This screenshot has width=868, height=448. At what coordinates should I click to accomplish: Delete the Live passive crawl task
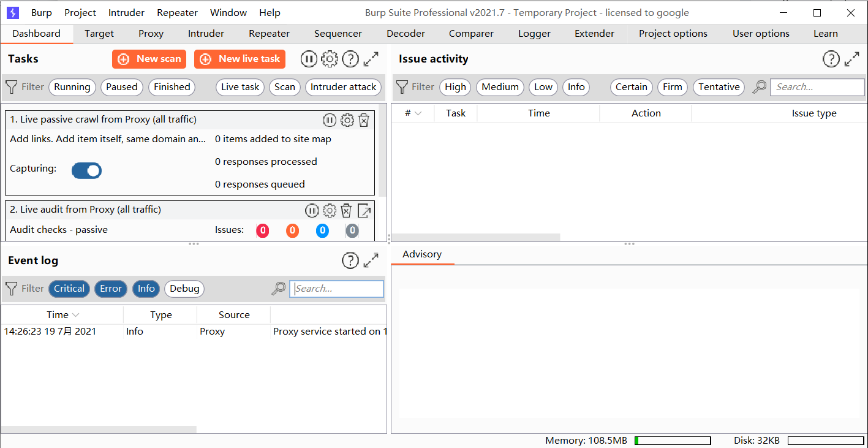coord(364,120)
